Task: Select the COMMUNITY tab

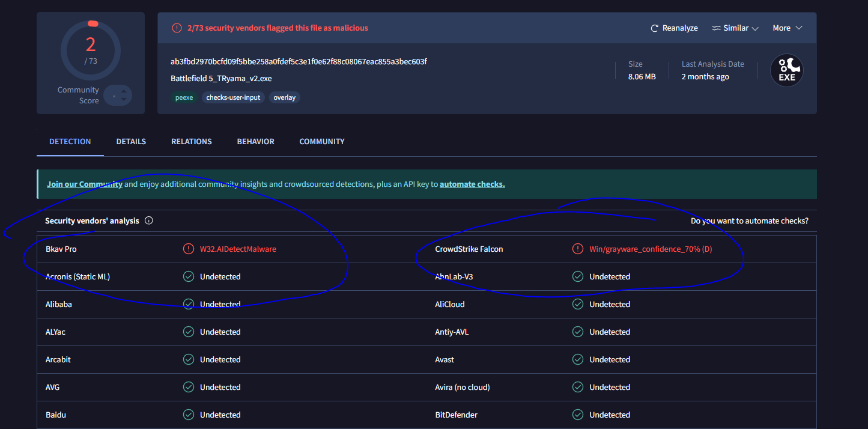Action: pyautogui.click(x=322, y=142)
